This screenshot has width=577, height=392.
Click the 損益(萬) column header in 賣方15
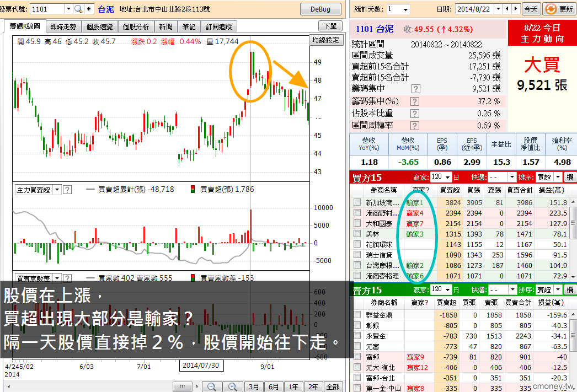pos(551,302)
